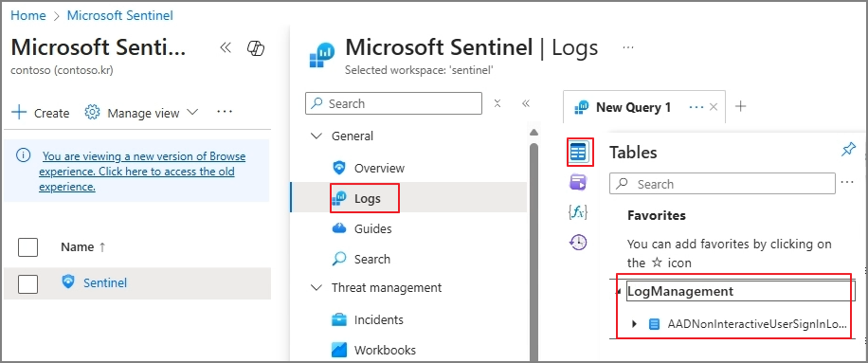Toggle the select-all Name checkbox
The height and width of the screenshot is (363, 868).
click(28, 246)
